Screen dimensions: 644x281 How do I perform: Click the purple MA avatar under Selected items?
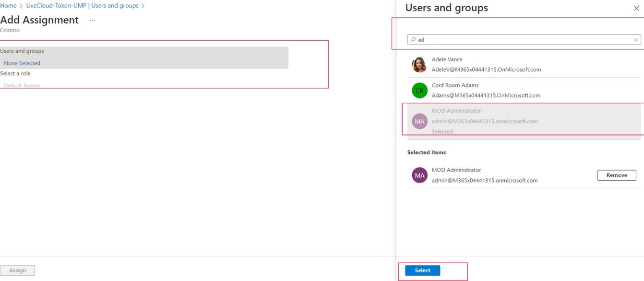click(419, 175)
